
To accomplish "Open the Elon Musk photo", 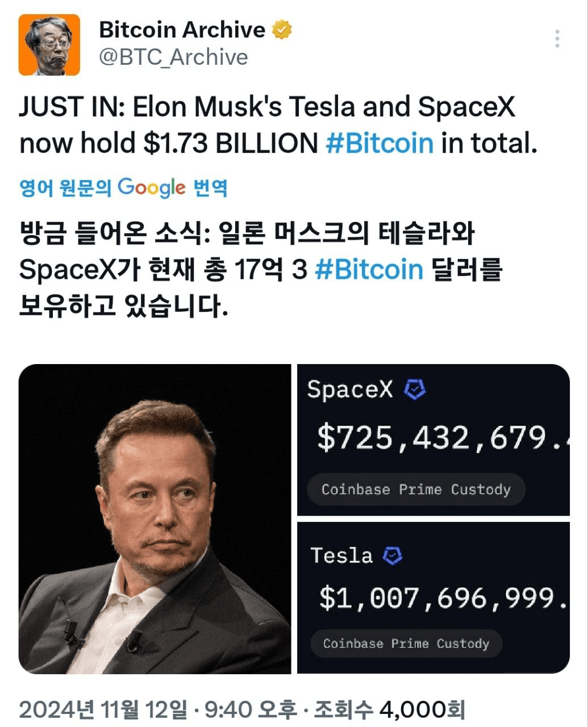I will tap(155, 519).
